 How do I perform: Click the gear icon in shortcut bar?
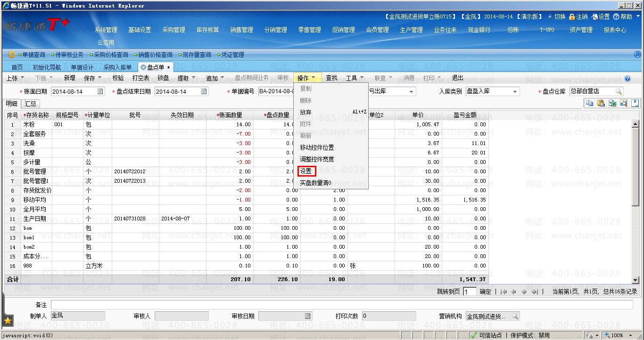[11, 55]
